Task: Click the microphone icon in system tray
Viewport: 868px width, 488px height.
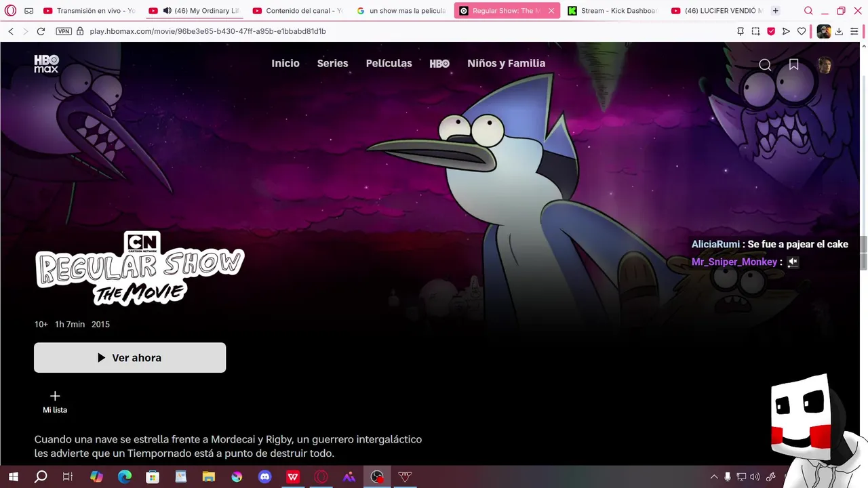Action: coord(728,477)
